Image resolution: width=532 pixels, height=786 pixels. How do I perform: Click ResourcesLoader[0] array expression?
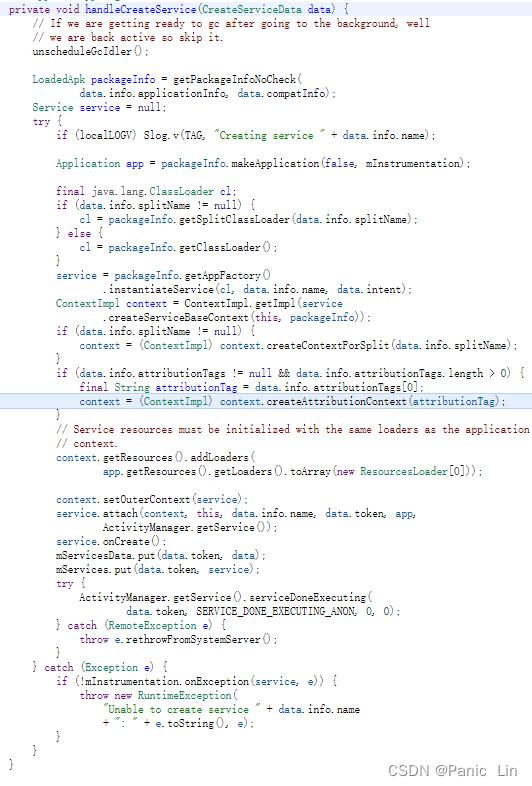pos(413,472)
